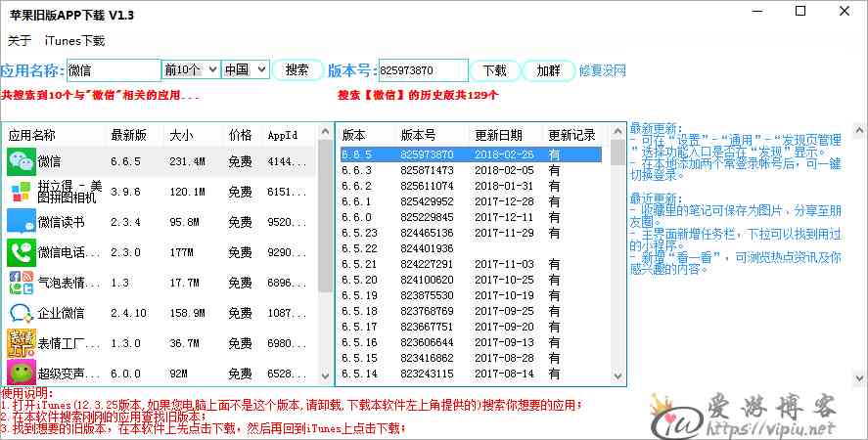Select version row 6.6.2

point(471,186)
